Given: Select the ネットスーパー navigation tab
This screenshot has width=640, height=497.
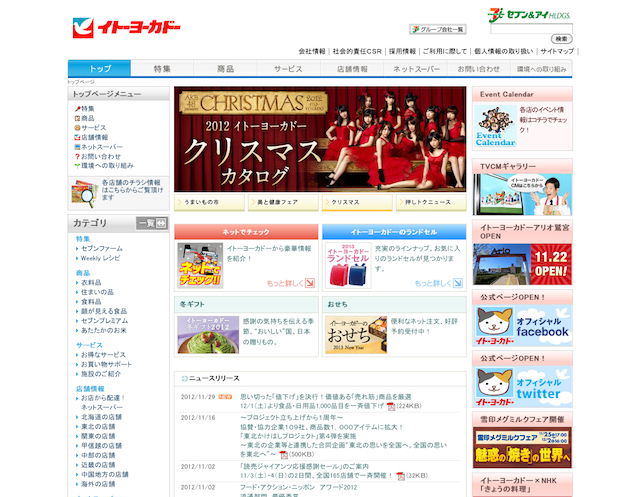Looking at the screenshot, I should (x=416, y=69).
